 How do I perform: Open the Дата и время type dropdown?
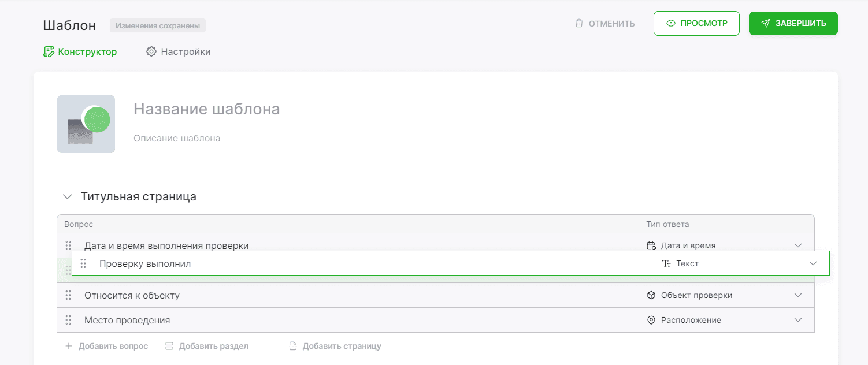point(726,245)
